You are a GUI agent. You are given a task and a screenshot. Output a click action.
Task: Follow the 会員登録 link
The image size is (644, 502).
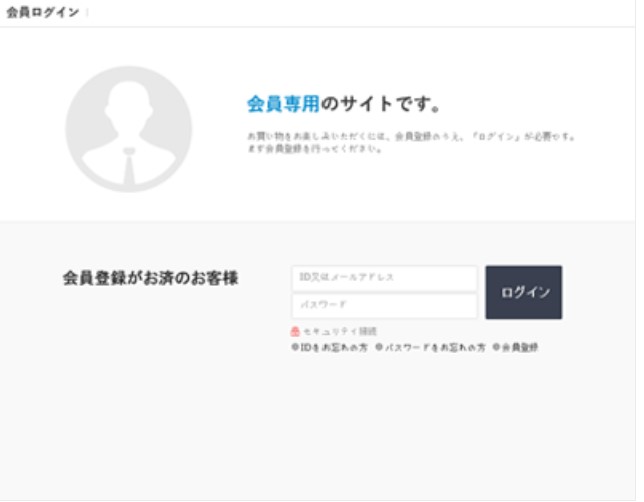(515, 348)
